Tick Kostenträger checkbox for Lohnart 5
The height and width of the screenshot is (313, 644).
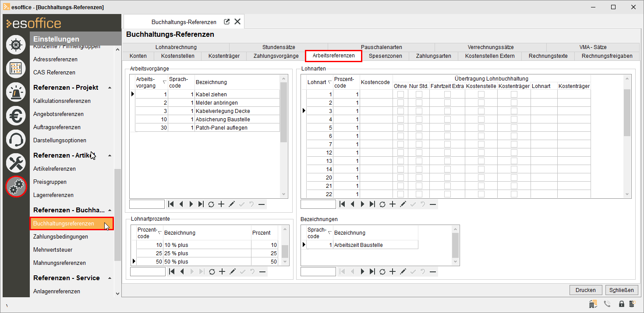[514, 127]
